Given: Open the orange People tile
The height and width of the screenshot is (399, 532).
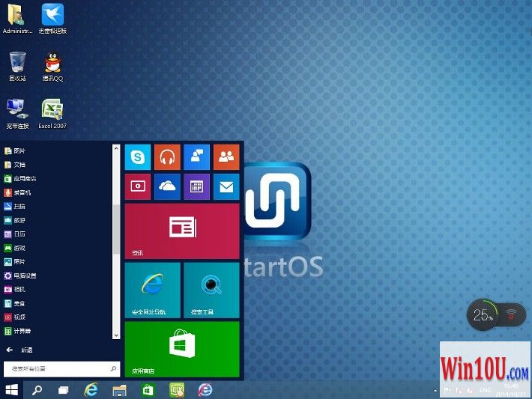Looking at the screenshot, I should pyautogui.click(x=226, y=157).
